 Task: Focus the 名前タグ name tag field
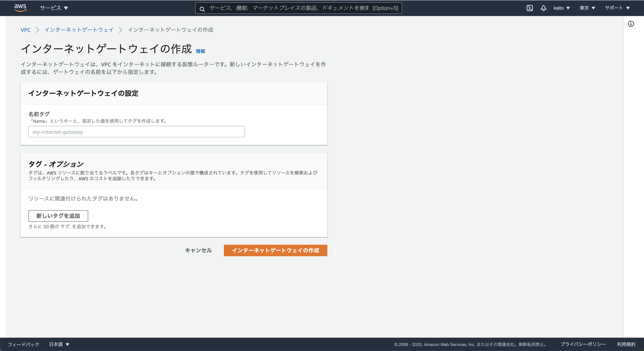136,132
